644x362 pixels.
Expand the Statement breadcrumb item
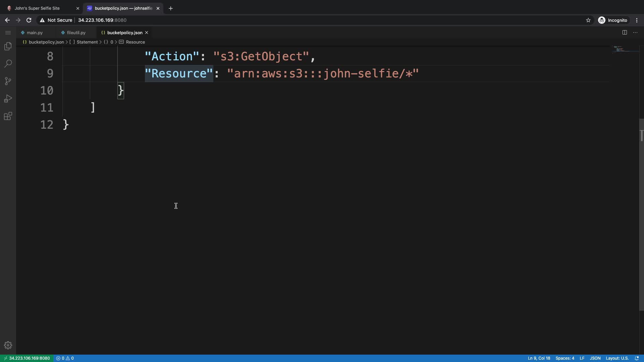[87, 42]
